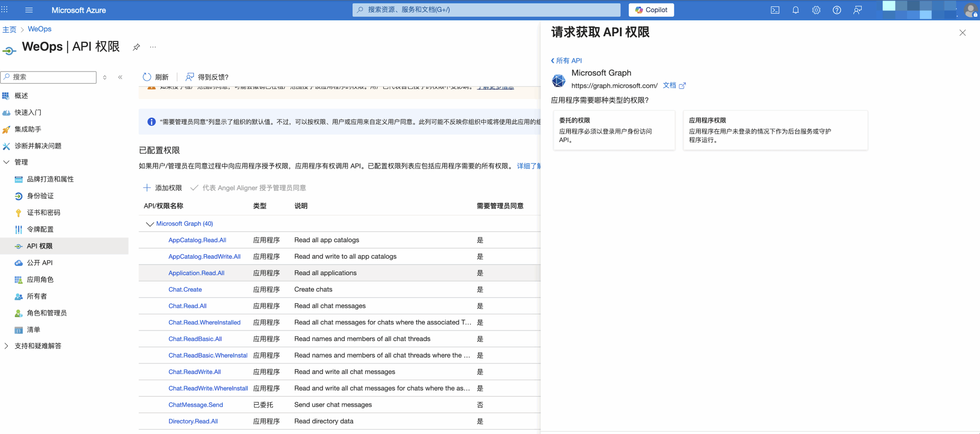
Task: Click the API 权限 sidebar icon
Action: [18, 246]
